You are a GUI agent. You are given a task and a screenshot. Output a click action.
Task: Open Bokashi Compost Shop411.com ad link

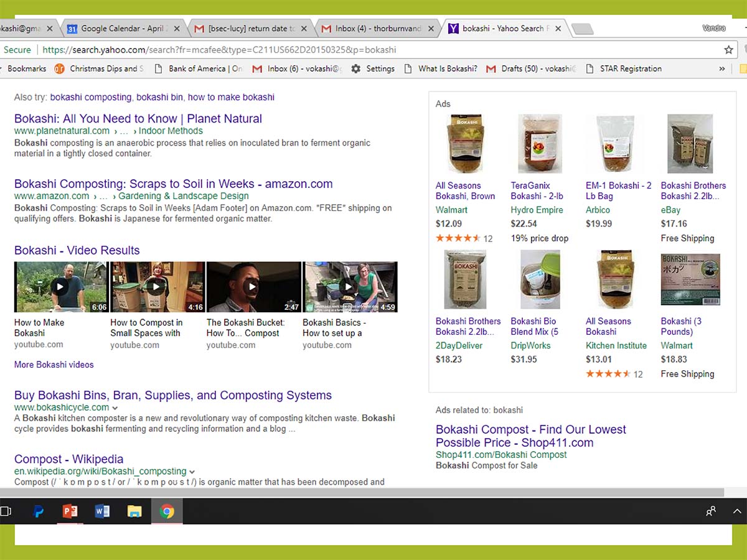click(531, 436)
